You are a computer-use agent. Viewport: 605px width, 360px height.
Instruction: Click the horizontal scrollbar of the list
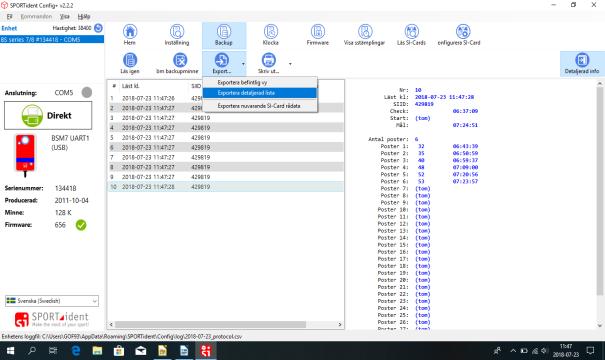point(210,325)
